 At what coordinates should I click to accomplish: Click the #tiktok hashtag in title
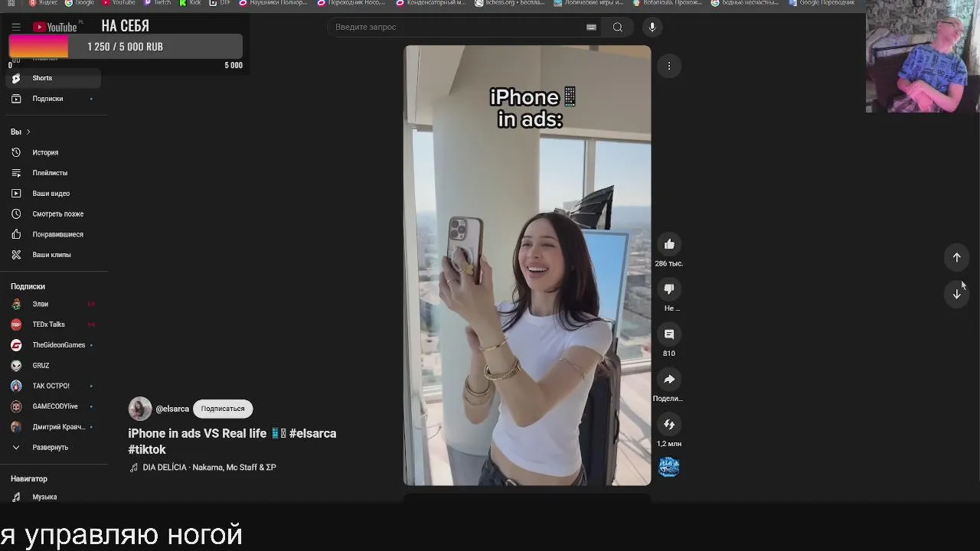pyautogui.click(x=147, y=450)
